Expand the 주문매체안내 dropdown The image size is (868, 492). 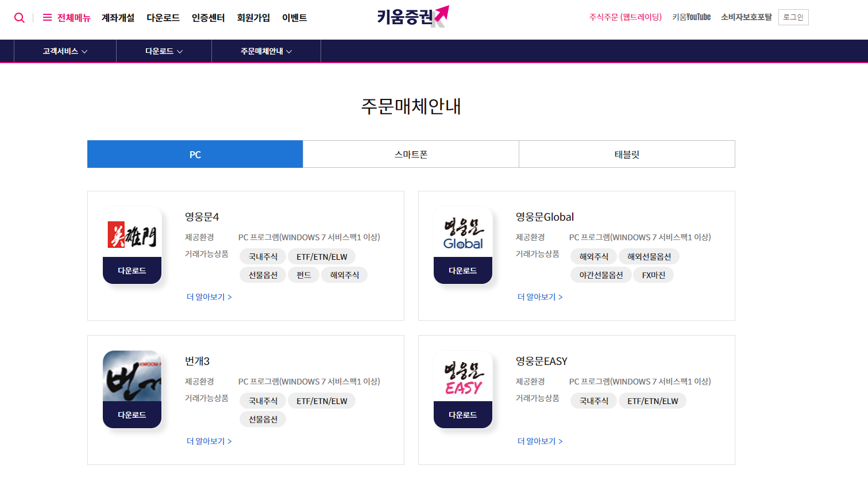266,51
